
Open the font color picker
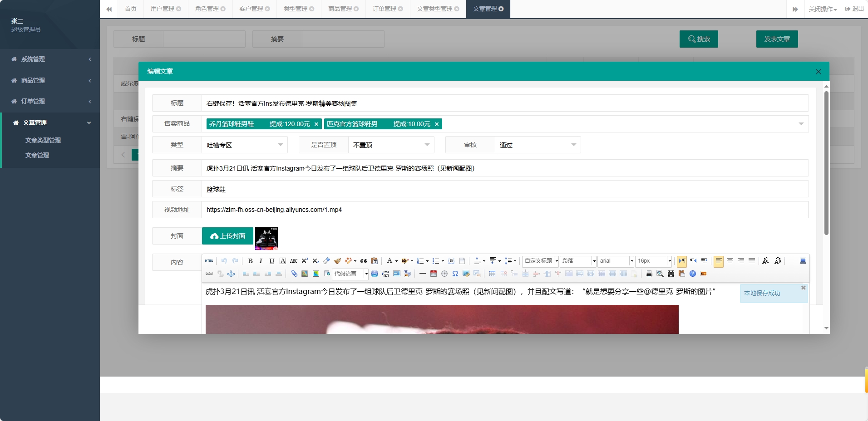391,261
